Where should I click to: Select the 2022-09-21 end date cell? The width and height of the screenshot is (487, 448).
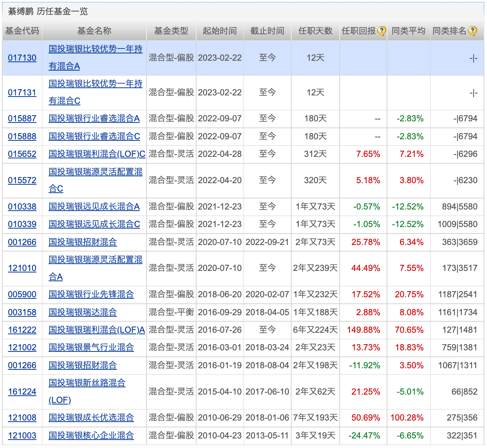coord(267,242)
